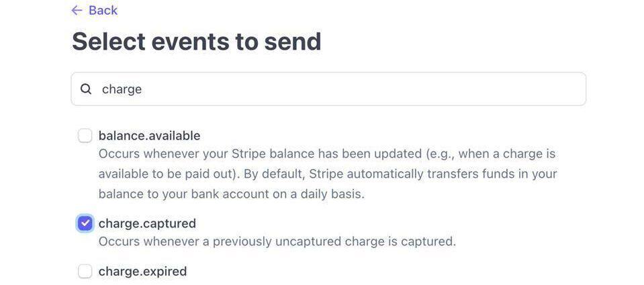Choose the charge.expired event label
644x285 pixels.
[142, 272]
